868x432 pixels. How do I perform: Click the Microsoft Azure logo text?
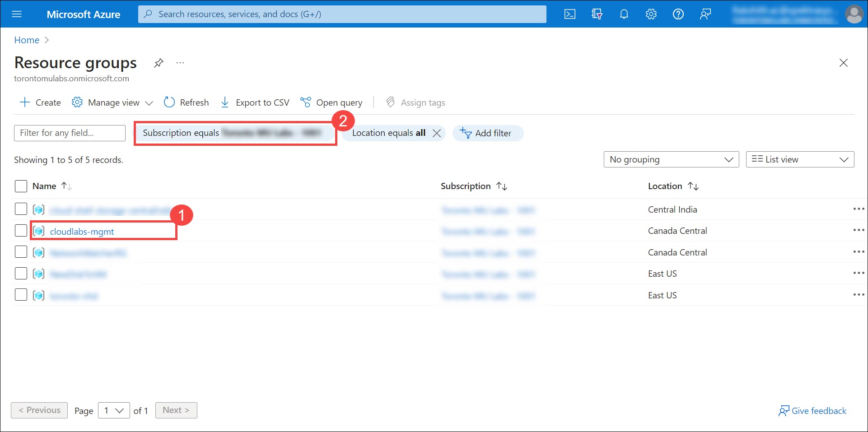coord(84,14)
